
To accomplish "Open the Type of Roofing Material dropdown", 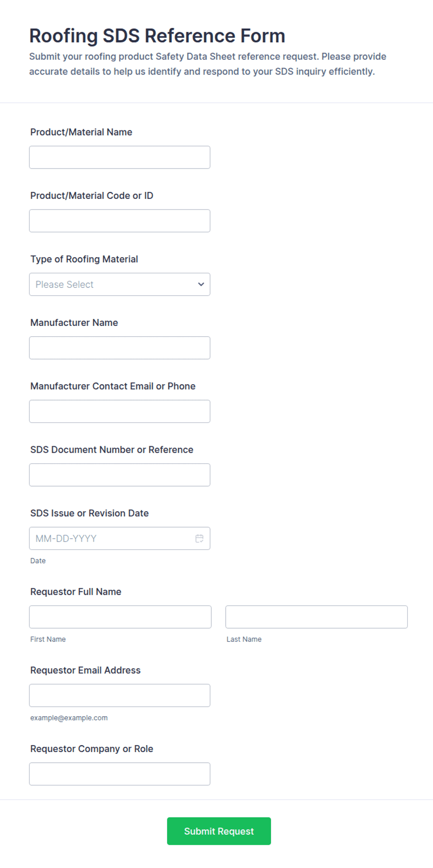I will pyautogui.click(x=120, y=284).
